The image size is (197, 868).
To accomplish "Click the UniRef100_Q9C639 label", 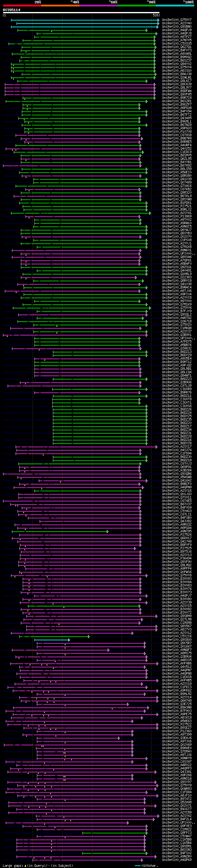I will coord(177,84).
